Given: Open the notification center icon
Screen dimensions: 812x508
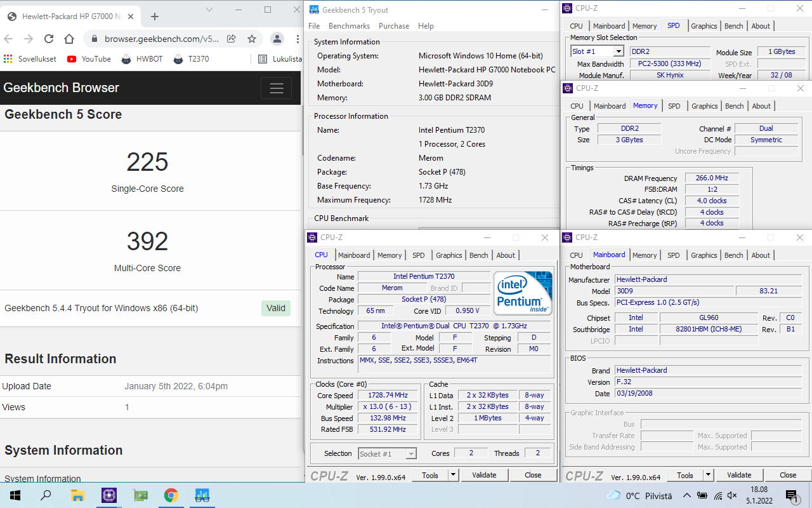Looking at the screenshot, I should click(792, 495).
